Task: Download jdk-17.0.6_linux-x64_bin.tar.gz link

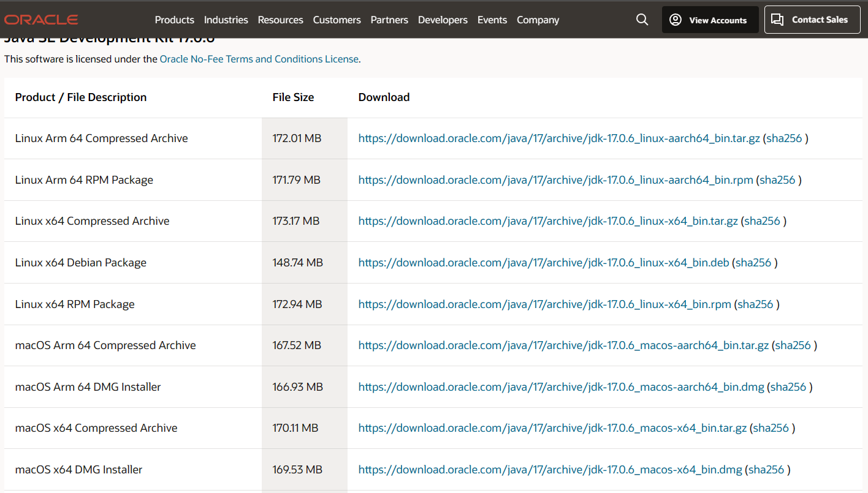Action: coord(548,221)
